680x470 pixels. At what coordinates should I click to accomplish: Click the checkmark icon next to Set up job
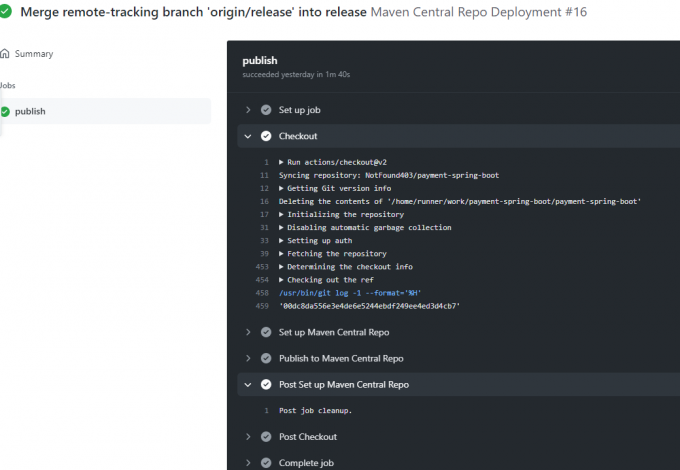coord(266,110)
